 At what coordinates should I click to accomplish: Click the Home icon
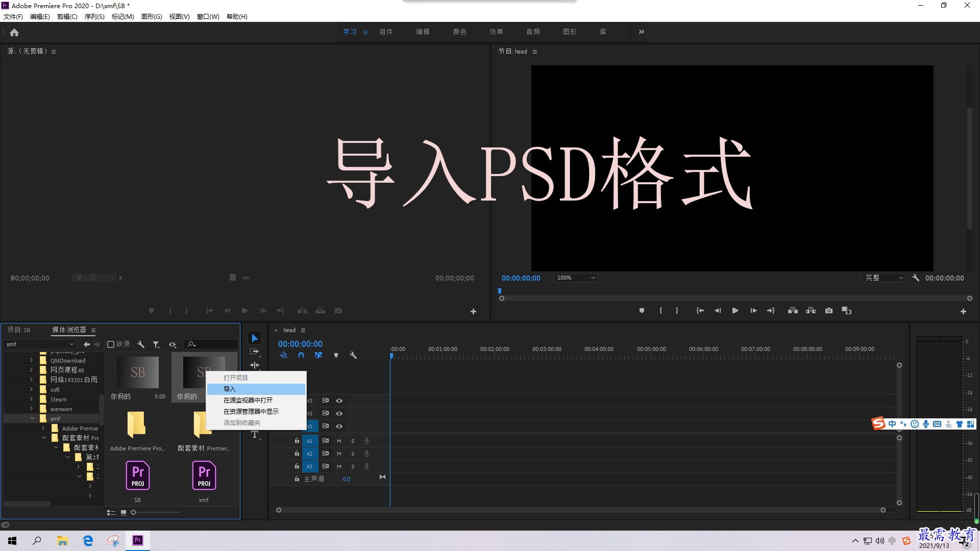[x=14, y=32]
